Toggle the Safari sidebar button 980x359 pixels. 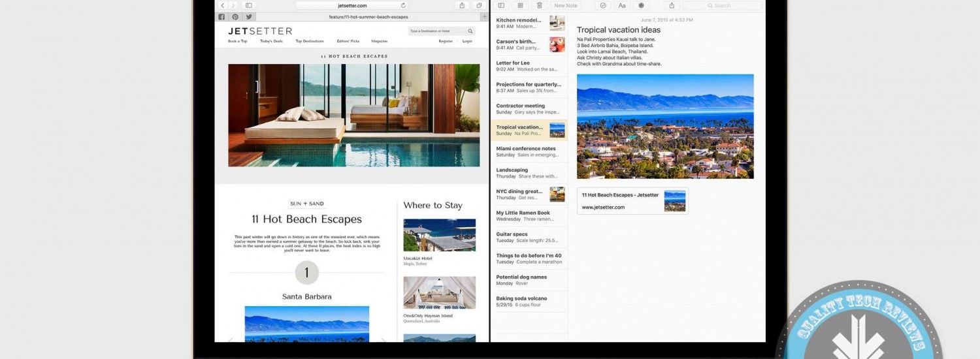click(249, 5)
